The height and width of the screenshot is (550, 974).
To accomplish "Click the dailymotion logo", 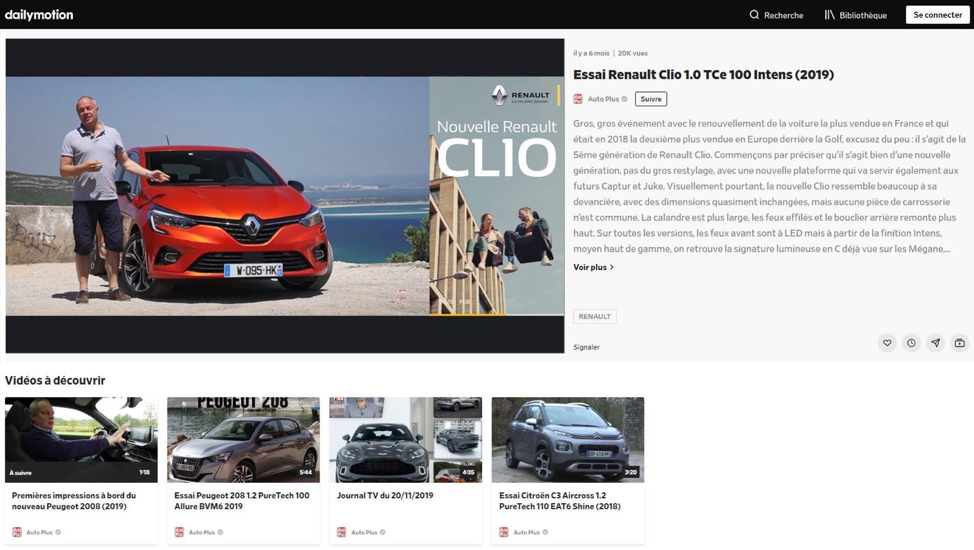I will pos(39,14).
